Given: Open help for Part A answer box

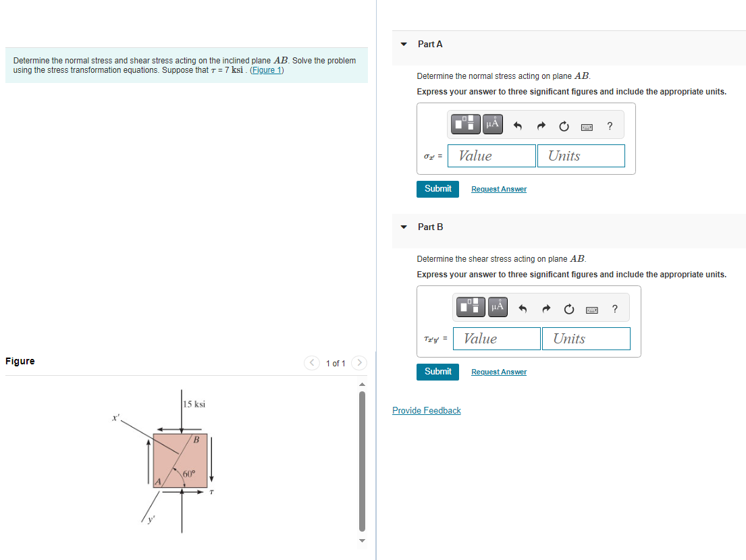Looking at the screenshot, I should coord(610,126).
